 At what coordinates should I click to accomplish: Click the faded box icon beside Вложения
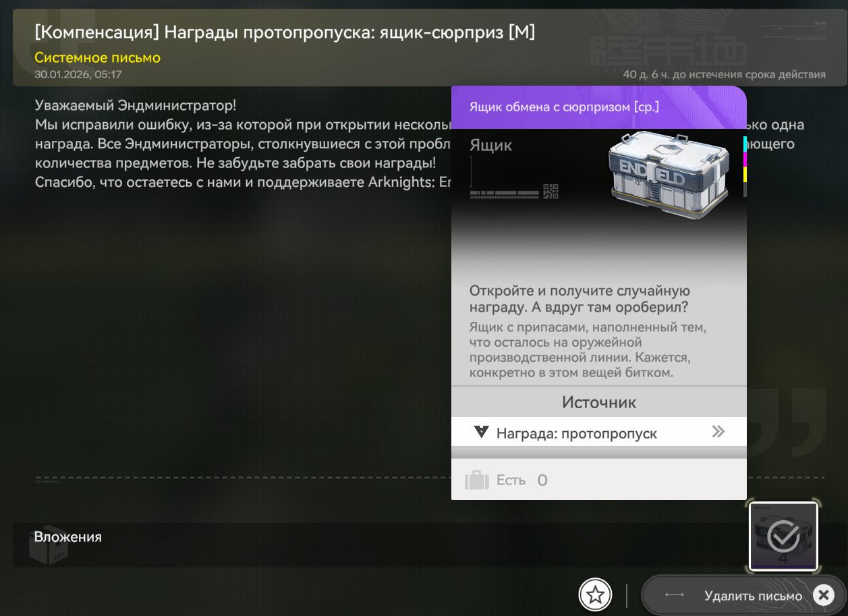(x=48, y=545)
